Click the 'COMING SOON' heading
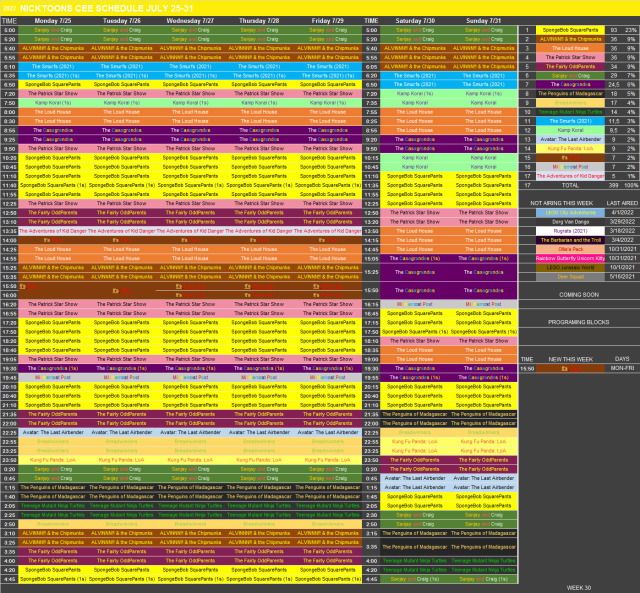The width and height of the screenshot is (640, 593). [x=579, y=295]
